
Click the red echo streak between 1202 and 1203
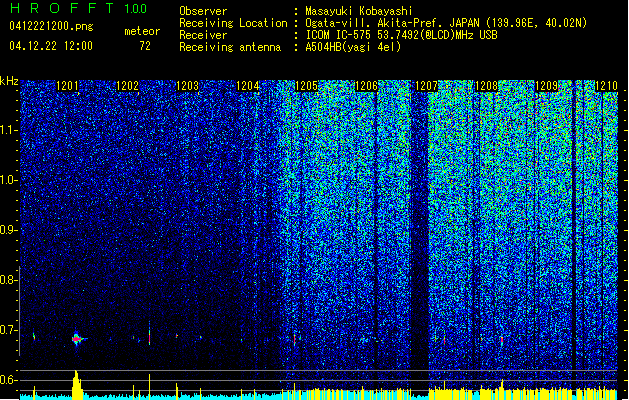pyautogui.click(x=149, y=337)
